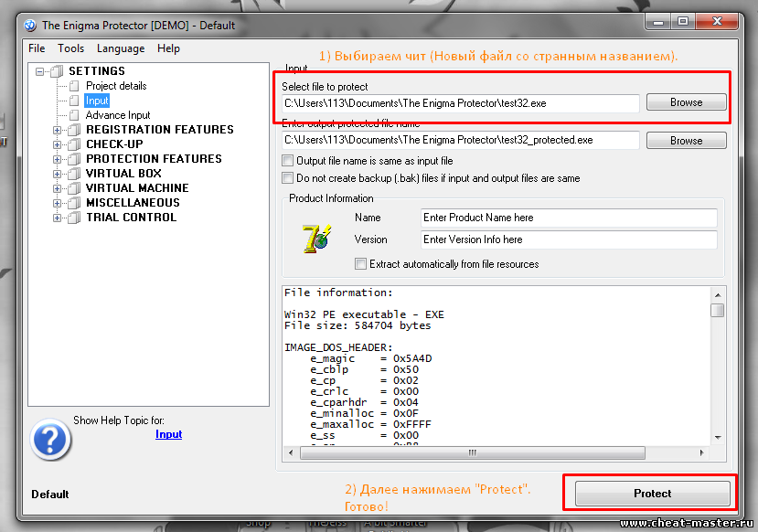The image size is (758, 532).
Task: Close the Enigma Protector window
Action: coord(718,22)
